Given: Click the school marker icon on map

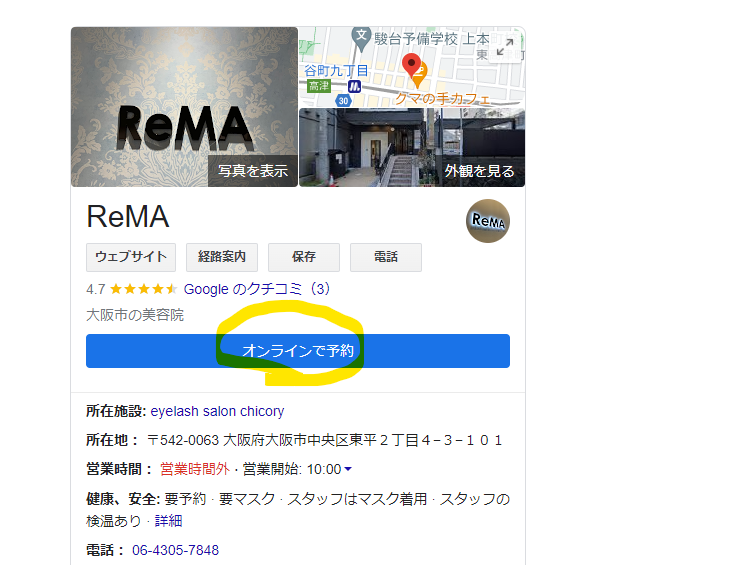Looking at the screenshot, I should pos(361,38).
